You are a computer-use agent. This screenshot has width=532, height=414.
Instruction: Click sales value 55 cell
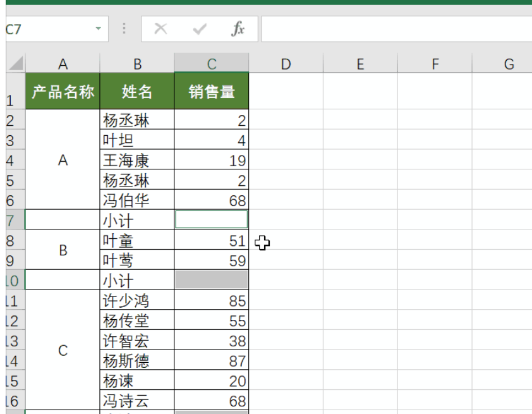point(212,320)
